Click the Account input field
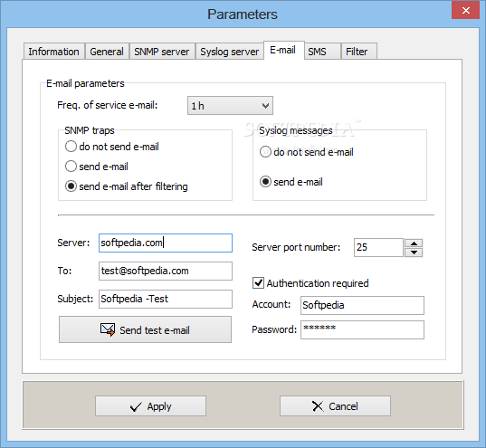The height and width of the screenshot is (448, 486). (x=362, y=305)
